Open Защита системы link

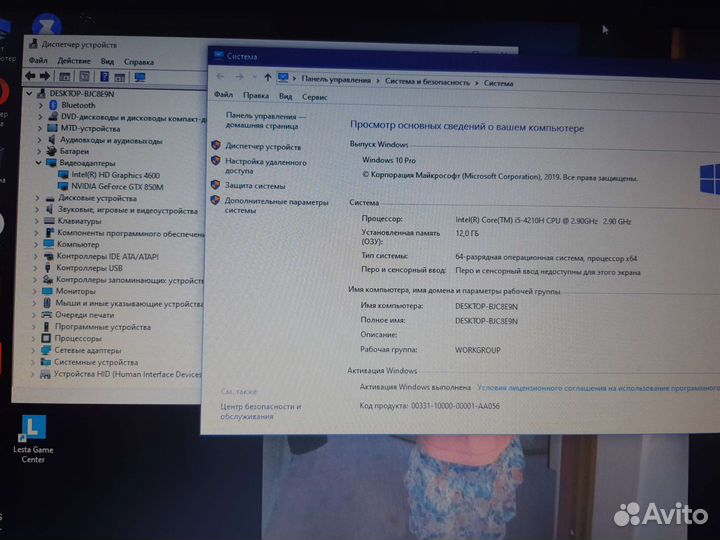click(255, 186)
